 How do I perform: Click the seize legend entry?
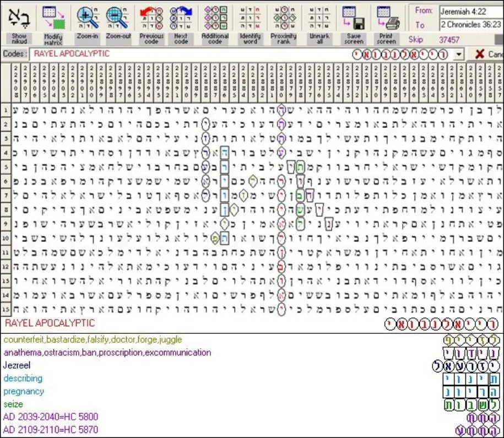[13, 404]
